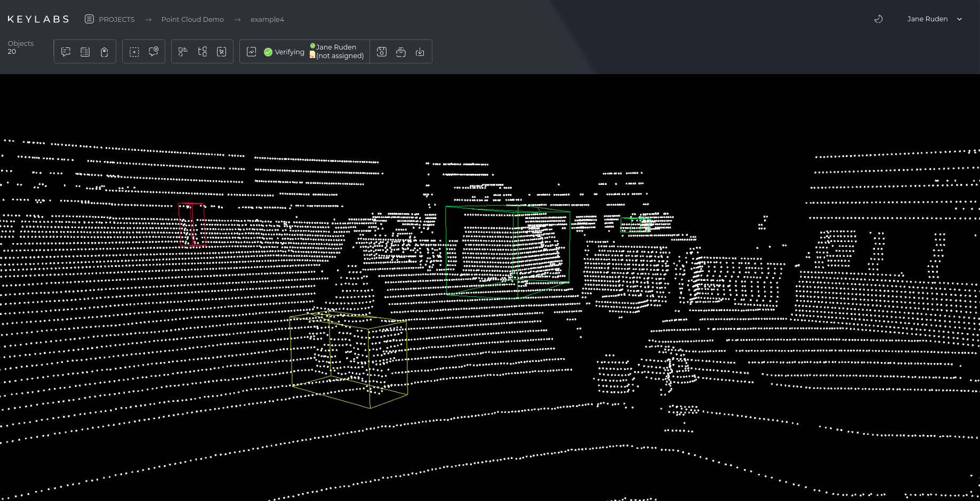Open the comments tool
Viewport: 980px width, 501px height.
tap(66, 51)
